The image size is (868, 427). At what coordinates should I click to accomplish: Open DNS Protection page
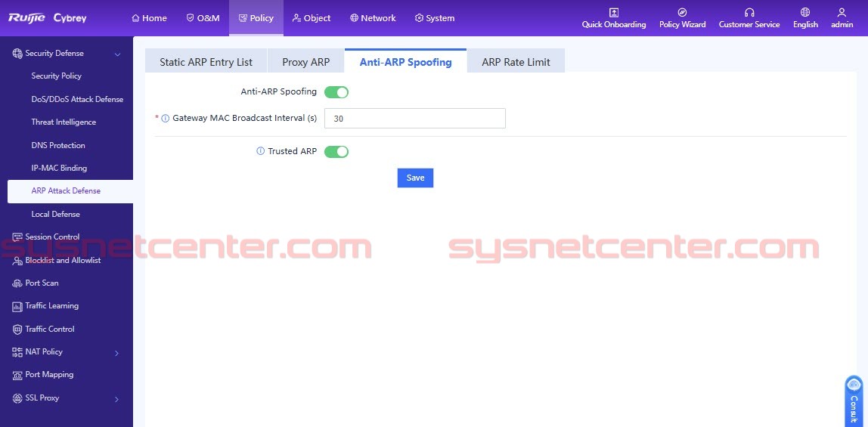coord(58,145)
